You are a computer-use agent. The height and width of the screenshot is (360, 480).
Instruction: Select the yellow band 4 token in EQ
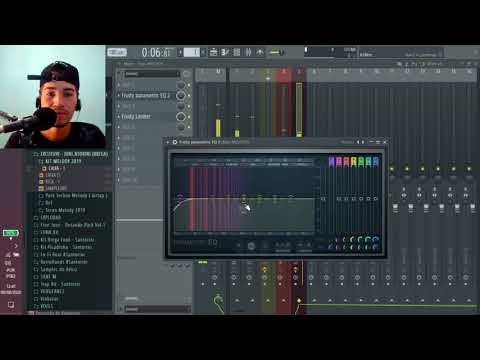click(354, 162)
